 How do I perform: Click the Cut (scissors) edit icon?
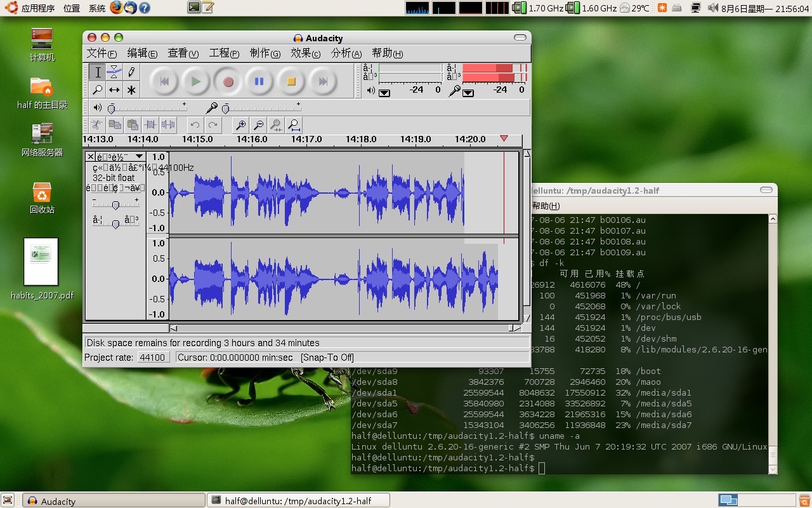(x=96, y=125)
